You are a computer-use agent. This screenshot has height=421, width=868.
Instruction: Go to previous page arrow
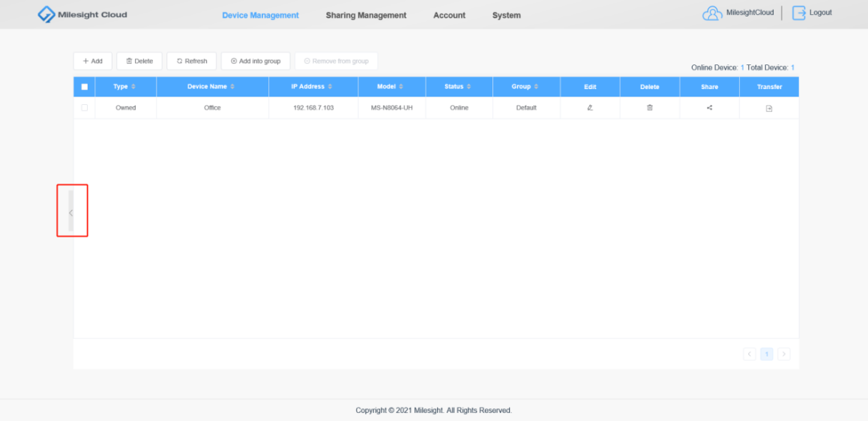750,354
